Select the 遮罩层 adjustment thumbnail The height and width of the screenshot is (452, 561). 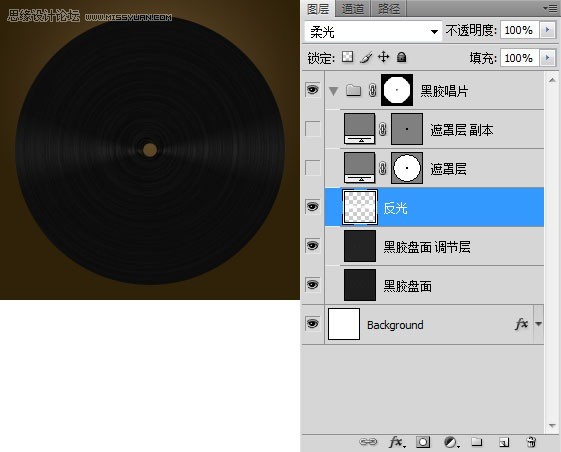click(360, 167)
